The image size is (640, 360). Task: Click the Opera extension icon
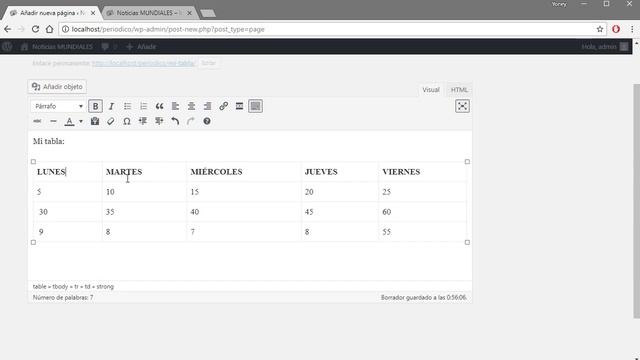[616, 29]
